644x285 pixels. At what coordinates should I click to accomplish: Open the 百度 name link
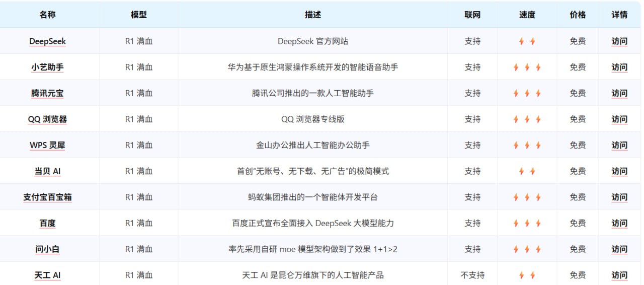pos(47,223)
